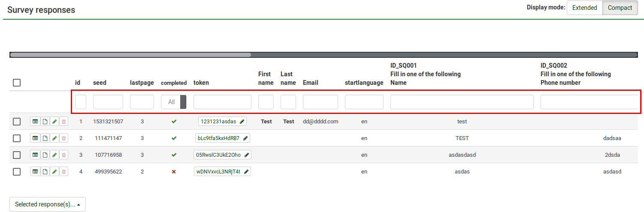Switch display mode to Compact
644x212 pixels.
point(620,8)
